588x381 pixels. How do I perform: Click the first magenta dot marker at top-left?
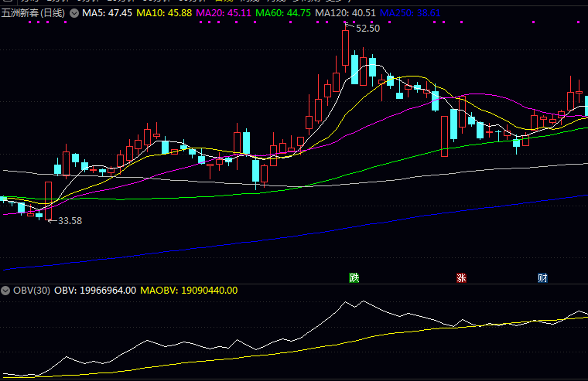pyautogui.click(x=29, y=22)
